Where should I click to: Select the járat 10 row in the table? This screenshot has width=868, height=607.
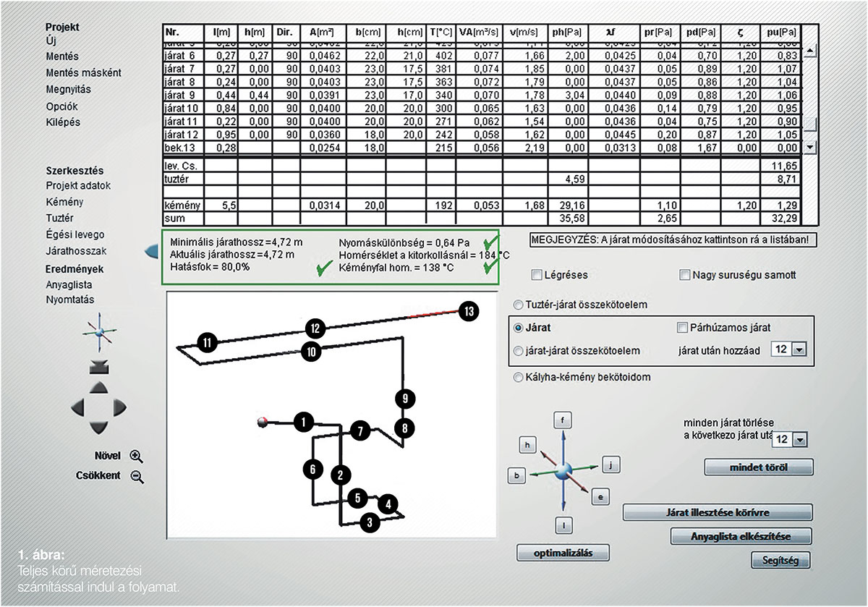181,107
